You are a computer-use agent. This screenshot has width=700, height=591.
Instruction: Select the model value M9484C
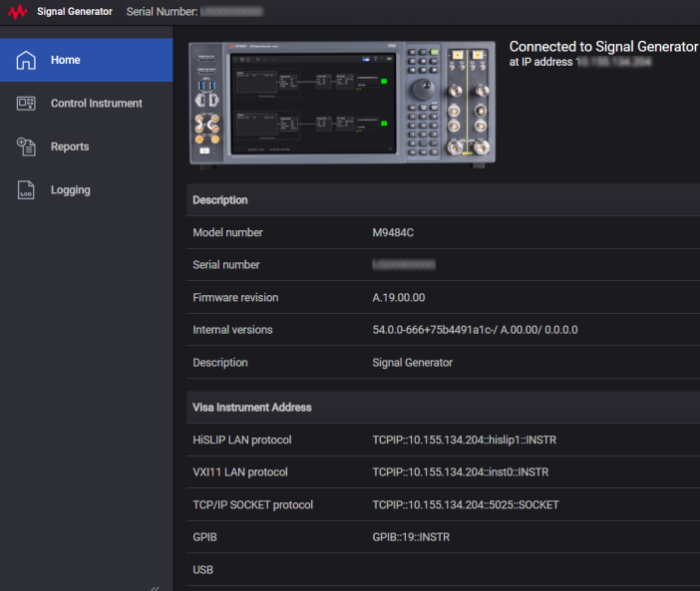[x=393, y=232]
